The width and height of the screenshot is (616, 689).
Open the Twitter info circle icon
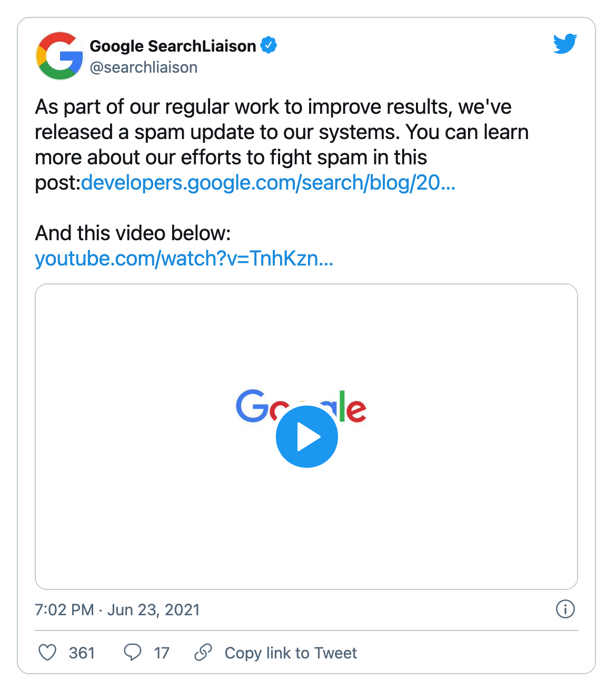[x=565, y=609]
